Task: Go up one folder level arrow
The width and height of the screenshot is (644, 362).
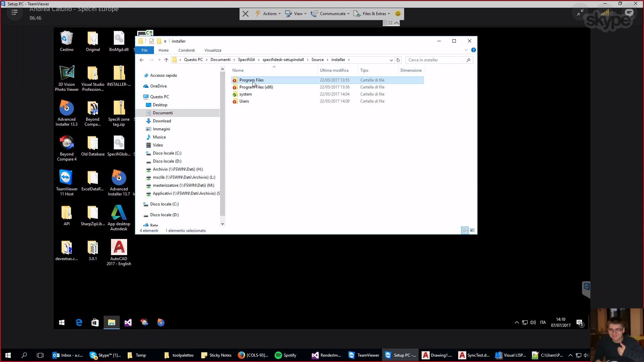Action: coord(166,60)
